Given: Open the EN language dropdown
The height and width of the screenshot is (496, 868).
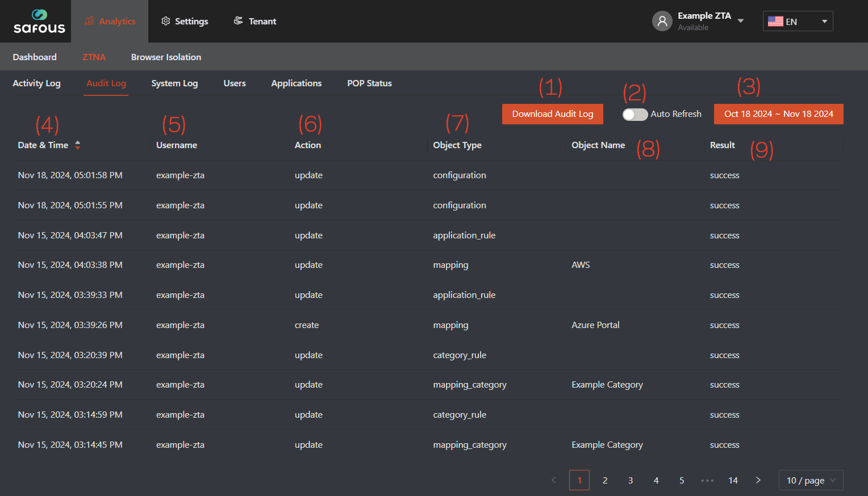Looking at the screenshot, I should click(x=824, y=21).
